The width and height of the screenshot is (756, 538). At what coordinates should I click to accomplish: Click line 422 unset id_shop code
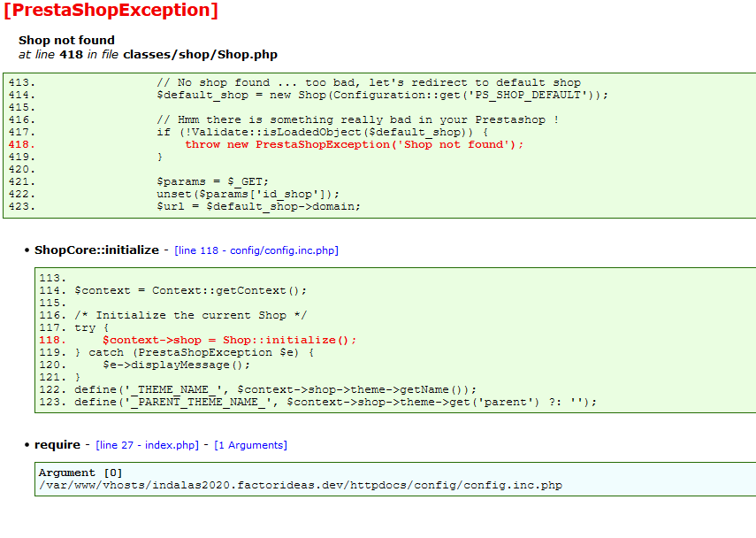248,194
